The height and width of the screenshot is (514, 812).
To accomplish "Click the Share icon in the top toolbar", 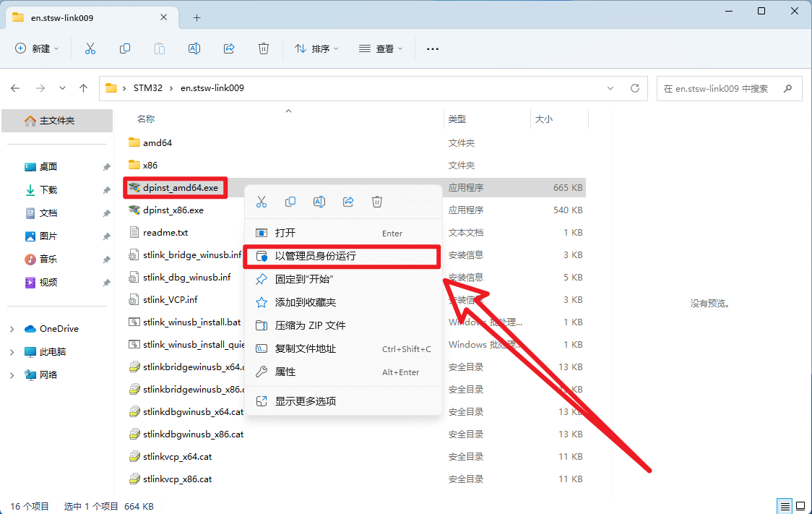I will click(x=229, y=48).
